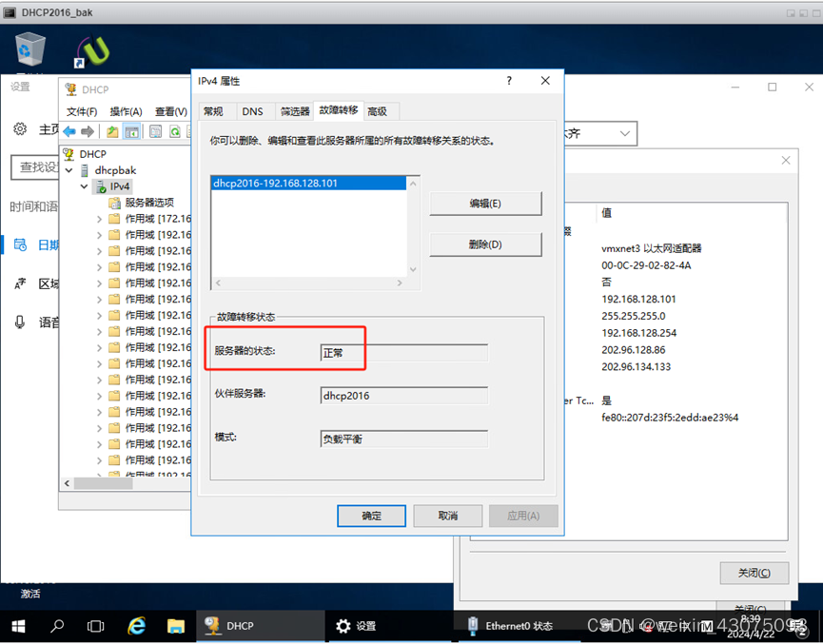Switch to the 筛选器 tab
Image resolution: width=823 pixels, height=644 pixels.
[295, 111]
